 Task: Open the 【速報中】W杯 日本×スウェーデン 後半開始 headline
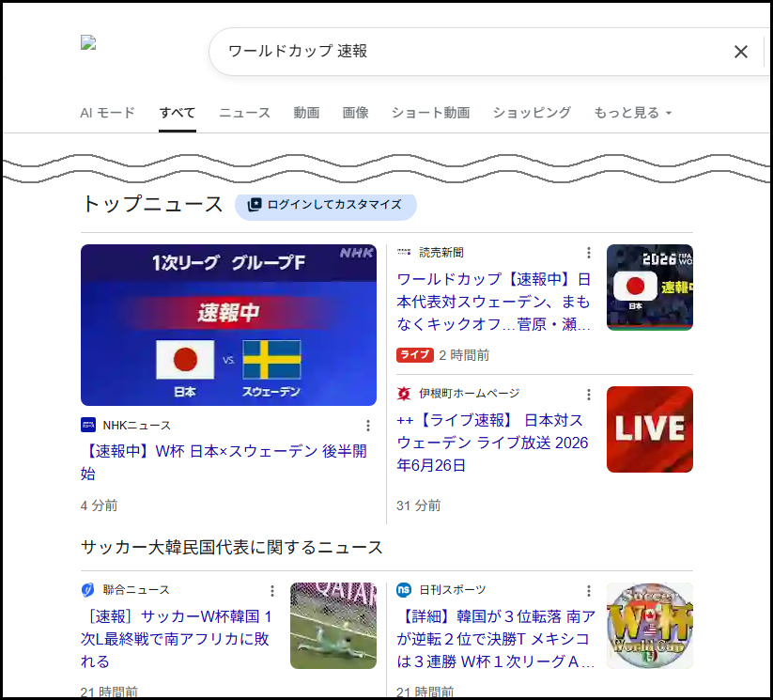[224, 462]
